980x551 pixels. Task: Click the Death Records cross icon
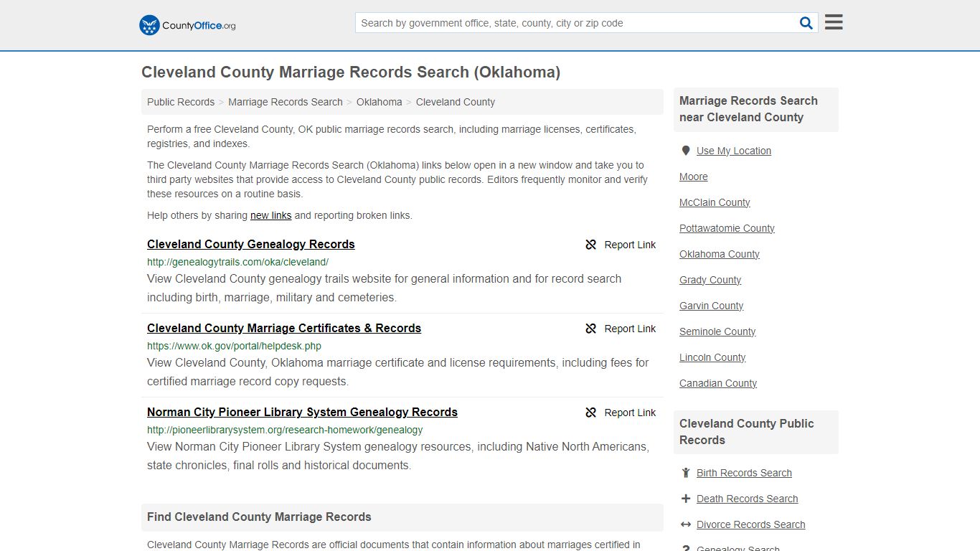686,499
